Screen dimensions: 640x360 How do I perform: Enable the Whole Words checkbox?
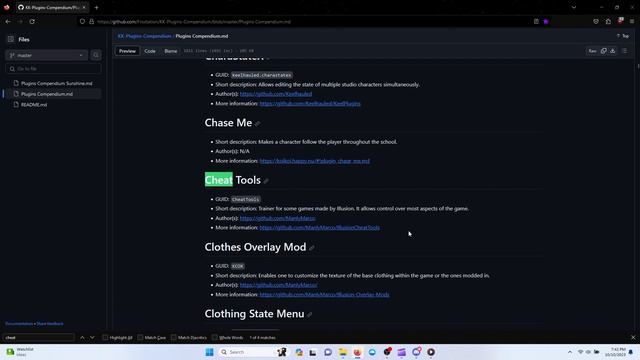click(215, 338)
